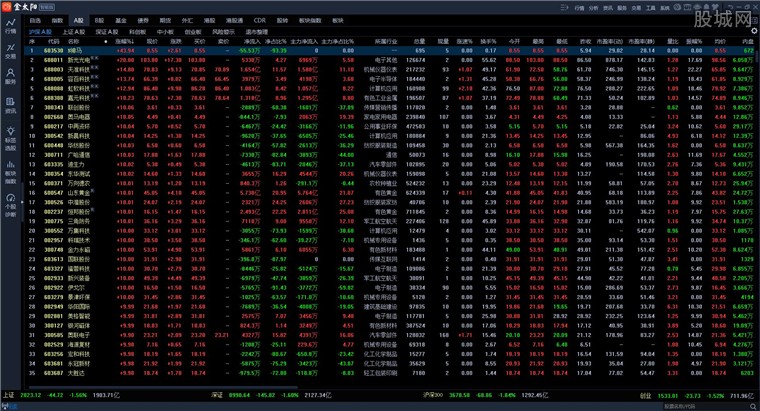Switch to the 港股通 tab
The image size is (760, 411).
[x=234, y=20]
